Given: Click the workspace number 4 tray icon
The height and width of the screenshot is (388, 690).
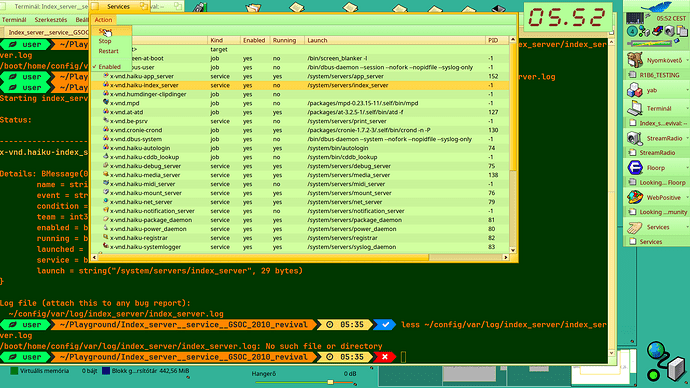Looking at the screenshot, I should point(632,31).
